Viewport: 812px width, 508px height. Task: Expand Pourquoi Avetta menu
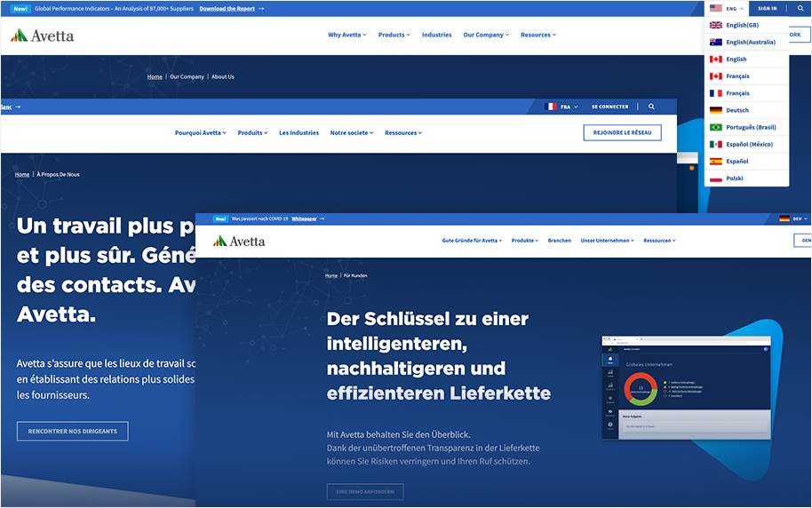click(x=201, y=133)
